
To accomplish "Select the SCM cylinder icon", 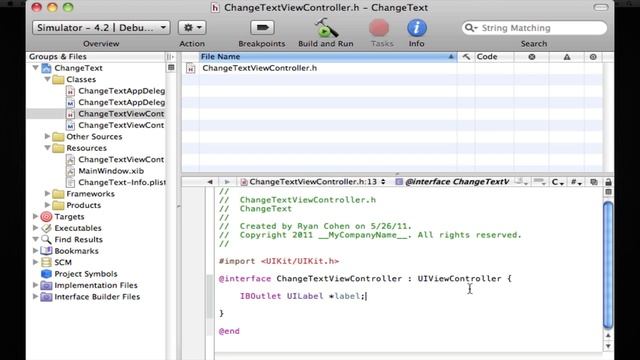I will (x=47, y=262).
